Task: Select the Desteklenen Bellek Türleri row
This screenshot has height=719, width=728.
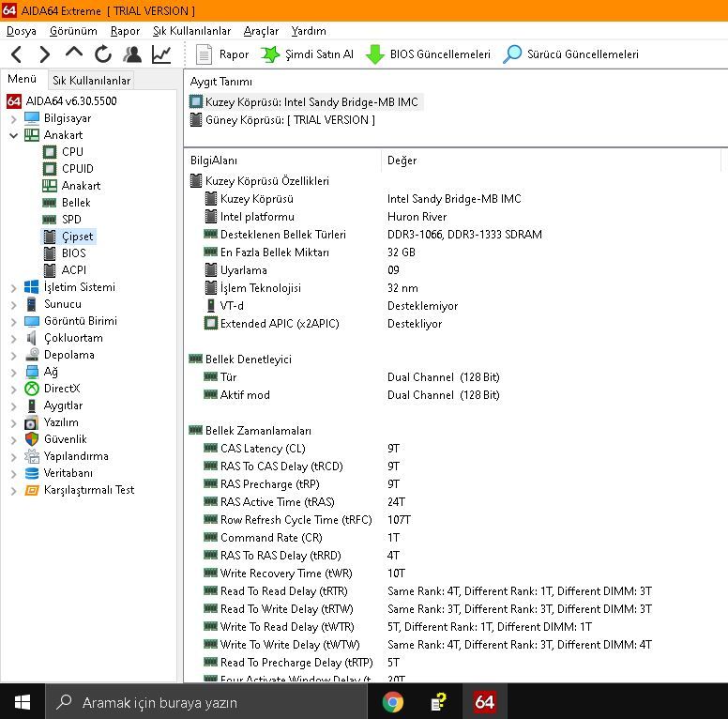Action: pyautogui.click(x=455, y=235)
